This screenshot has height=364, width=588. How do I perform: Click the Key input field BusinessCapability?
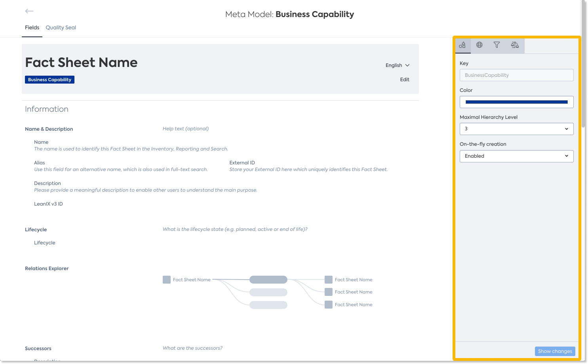tap(516, 75)
